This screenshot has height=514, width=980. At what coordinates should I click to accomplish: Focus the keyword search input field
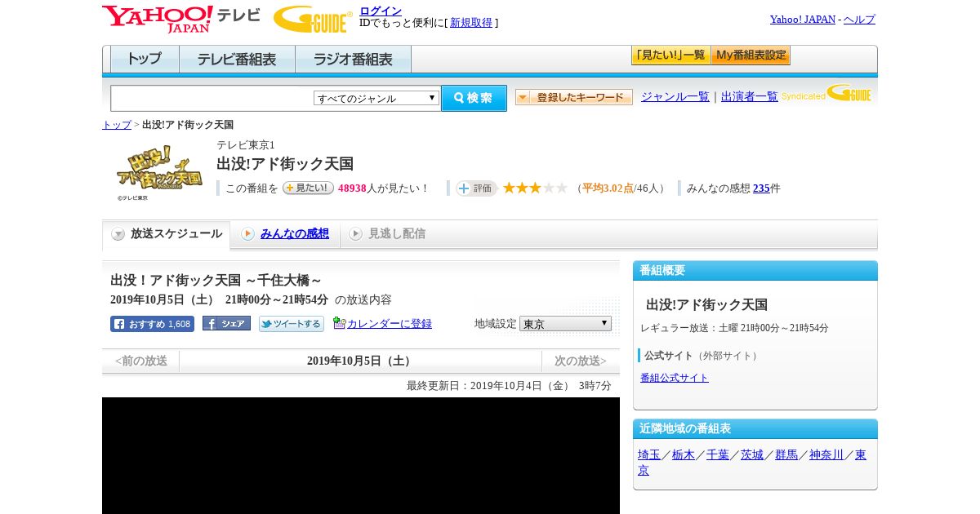[x=212, y=98]
